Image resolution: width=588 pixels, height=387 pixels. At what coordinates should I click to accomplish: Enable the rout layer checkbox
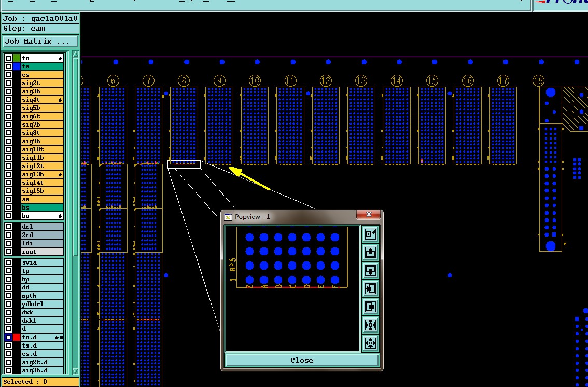[x=8, y=252]
